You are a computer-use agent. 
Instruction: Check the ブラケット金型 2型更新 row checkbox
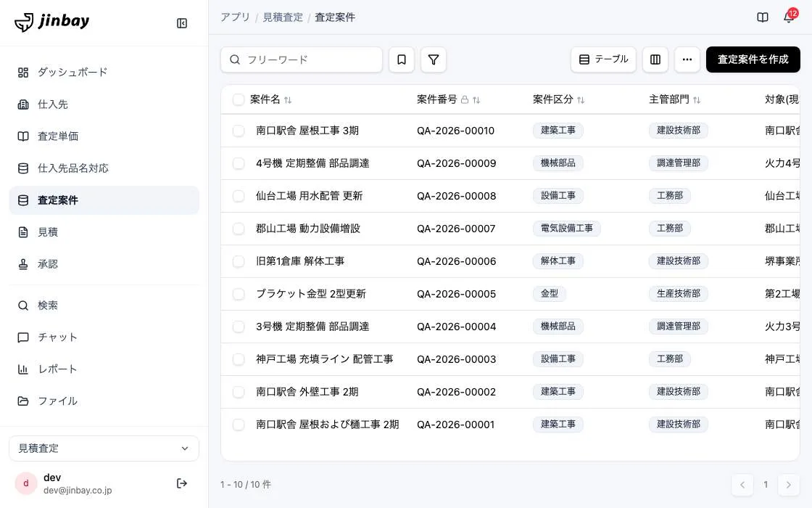coord(239,294)
